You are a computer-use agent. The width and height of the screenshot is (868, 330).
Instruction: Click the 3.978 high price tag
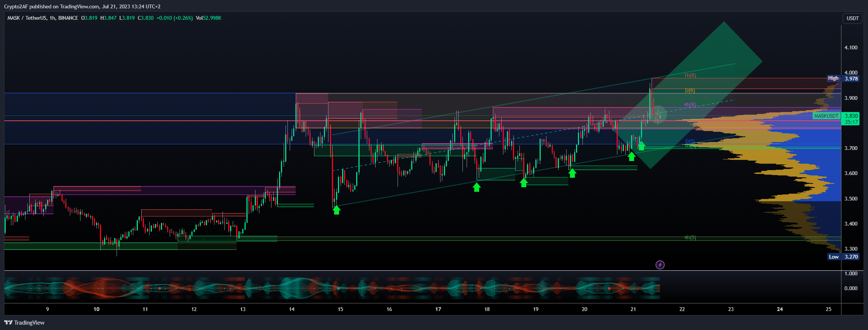tap(851, 79)
